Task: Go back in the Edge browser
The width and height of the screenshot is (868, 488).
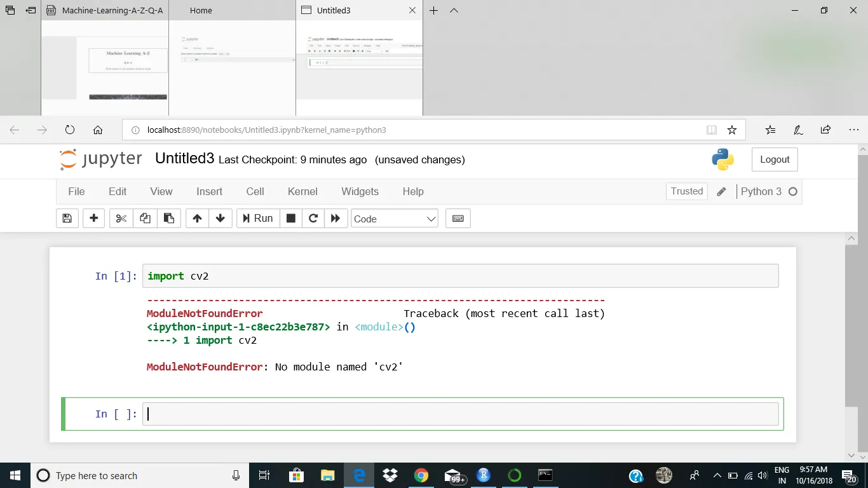Action: pyautogui.click(x=15, y=130)
